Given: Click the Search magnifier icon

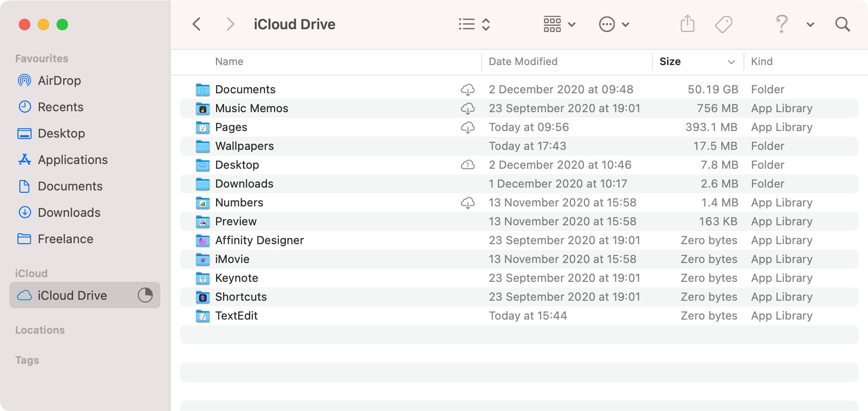Looking at the screenshot, I should 843,24.
